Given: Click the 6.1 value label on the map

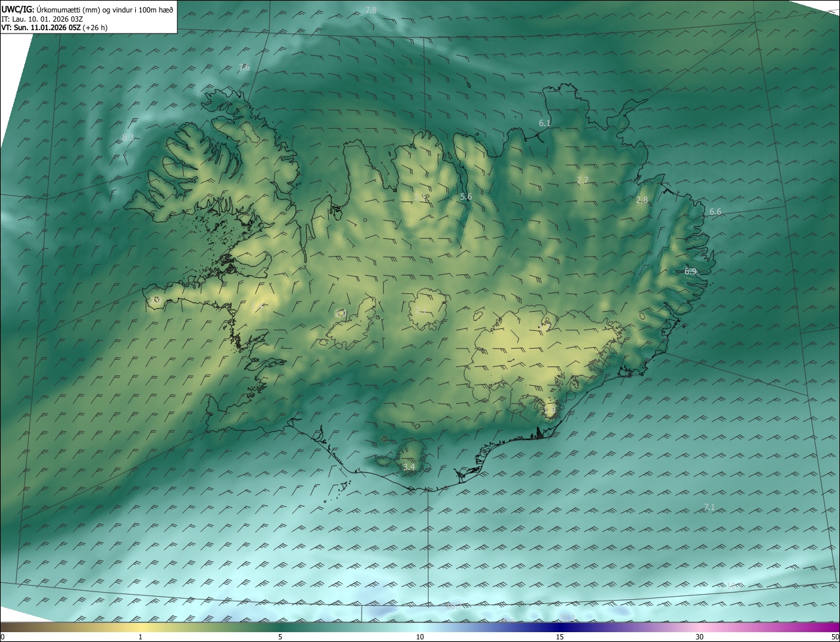Looking at the screenshot, I should (x=545, y=123).
